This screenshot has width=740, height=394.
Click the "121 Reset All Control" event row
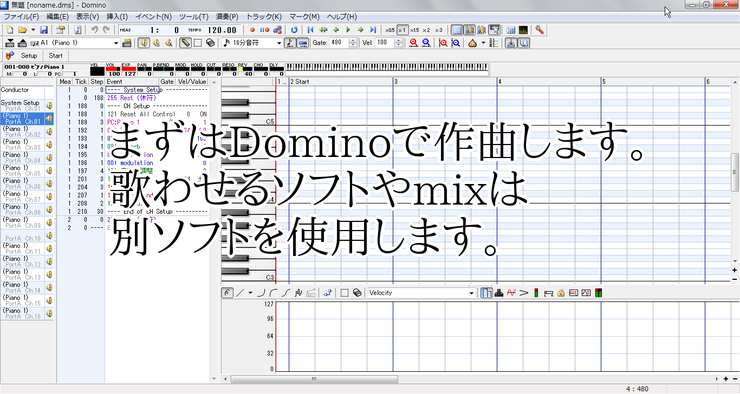(x=133, y=114)
